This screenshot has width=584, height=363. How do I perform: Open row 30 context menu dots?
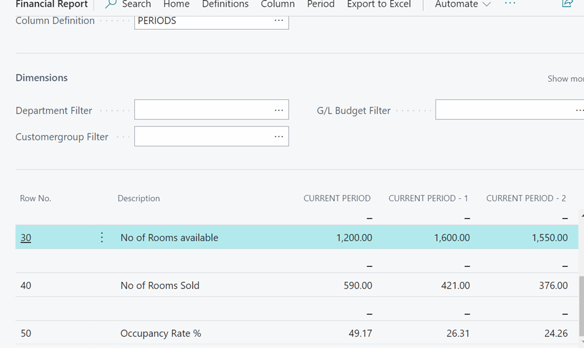(x=102, y=237)
